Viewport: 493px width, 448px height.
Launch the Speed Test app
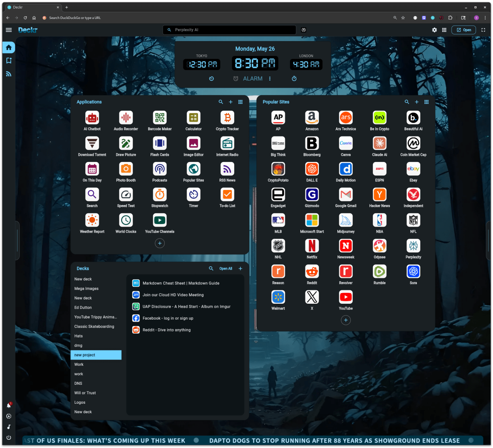point(126,195)
